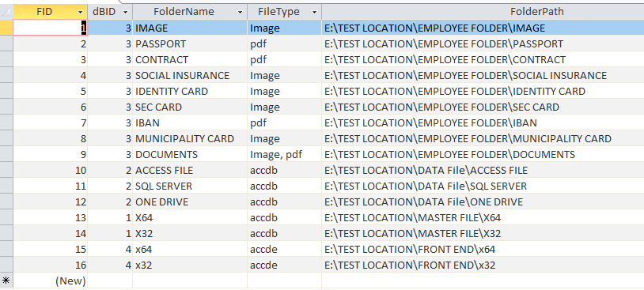The height and width of the screenshot is (290, 644).
Task: Click the path ending in DATA File\ACCESS FILE
Action: click(483, 170)
